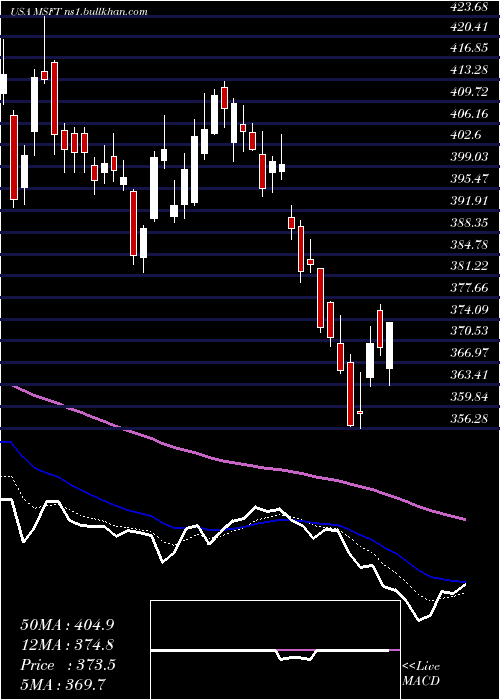Screen dimensions: 500x700
Task: Click the 391.91 price axis label
Action: point(469,201)
